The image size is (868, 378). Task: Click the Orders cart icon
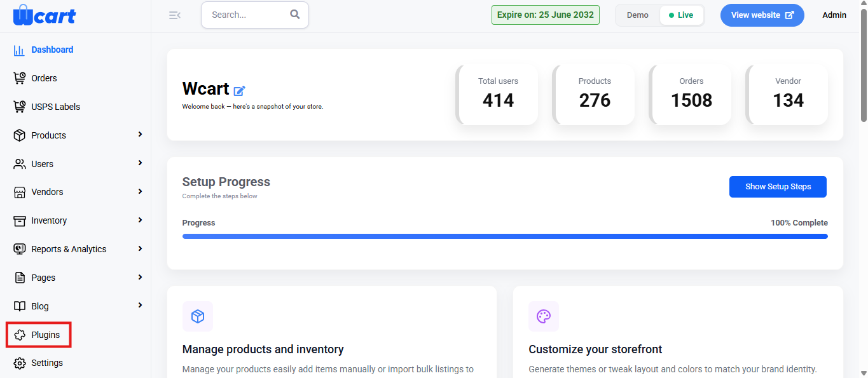pyautogui.click(x=20, y=78)
